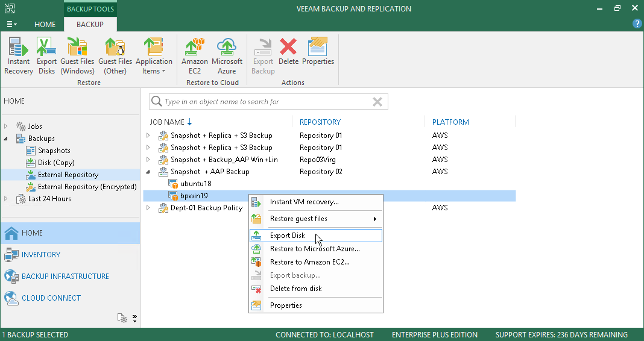
Task: Select Jobs in the navigation tree
Action: pos(35,127)
